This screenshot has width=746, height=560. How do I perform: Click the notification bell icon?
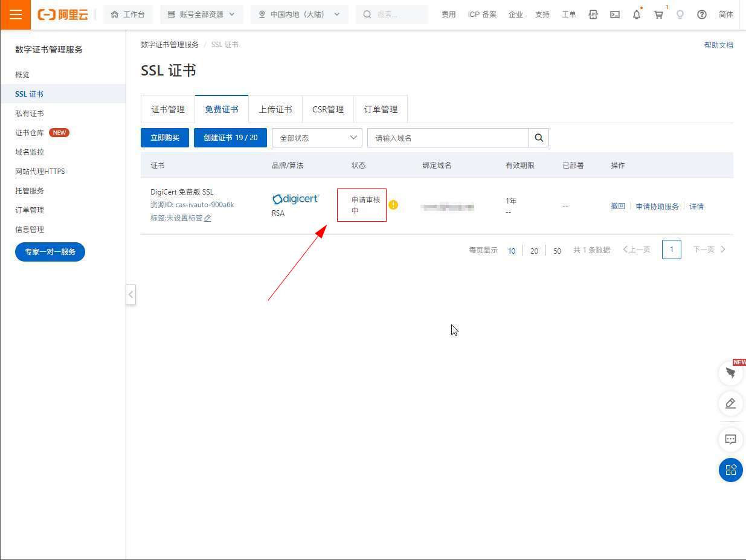coord(636,14)
